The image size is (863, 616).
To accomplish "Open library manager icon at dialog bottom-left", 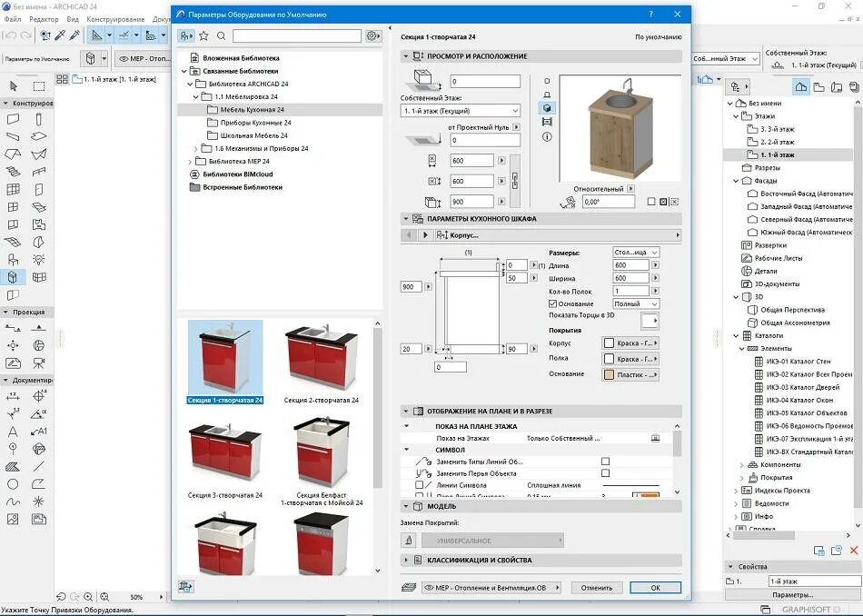I will click(185, 587).
